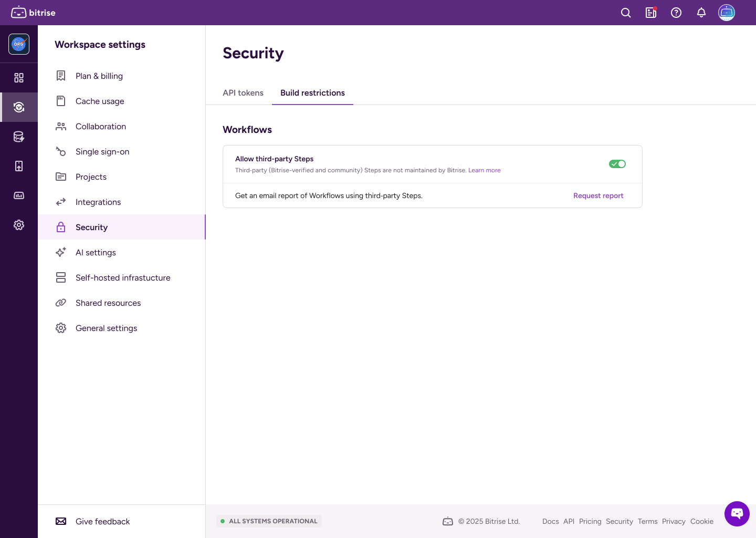This screenshot has height=538, width=756.
Task: Select the Build restrictions tab
Action: 312,93
